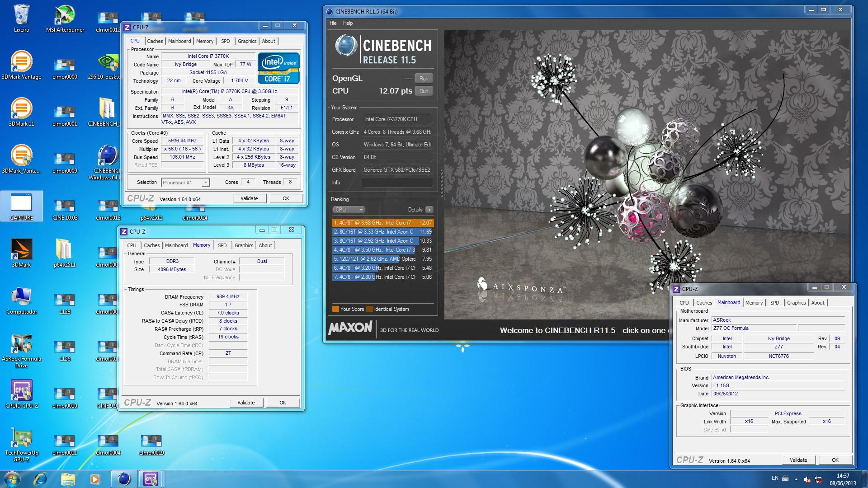Click OK in Mainboard CPU-Z window
Viewport: 868px width, 488px height.
tap(835, 460)
